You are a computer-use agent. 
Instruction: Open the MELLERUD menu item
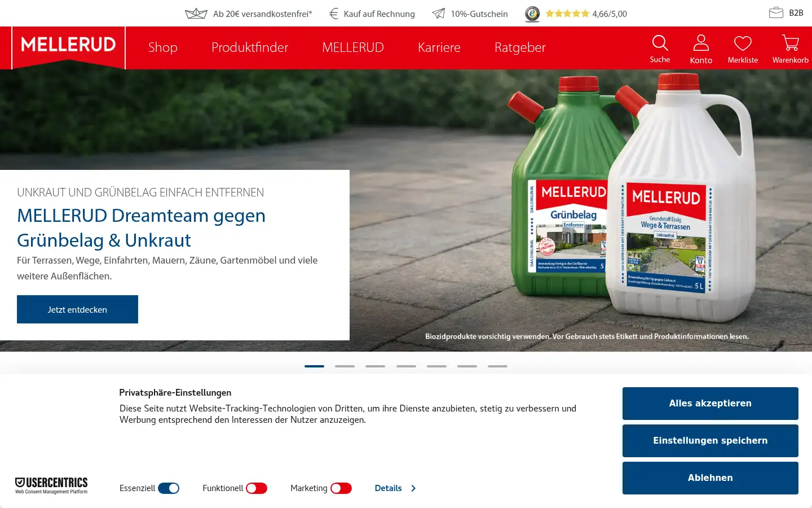click(x=353, y=47)
